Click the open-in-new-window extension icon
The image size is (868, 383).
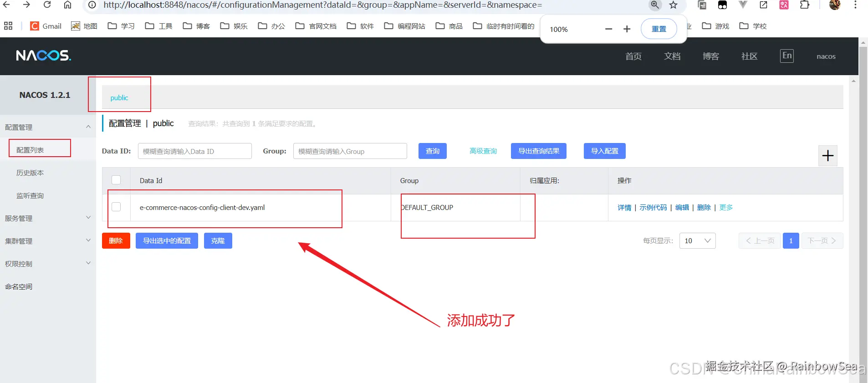[764, 5]
